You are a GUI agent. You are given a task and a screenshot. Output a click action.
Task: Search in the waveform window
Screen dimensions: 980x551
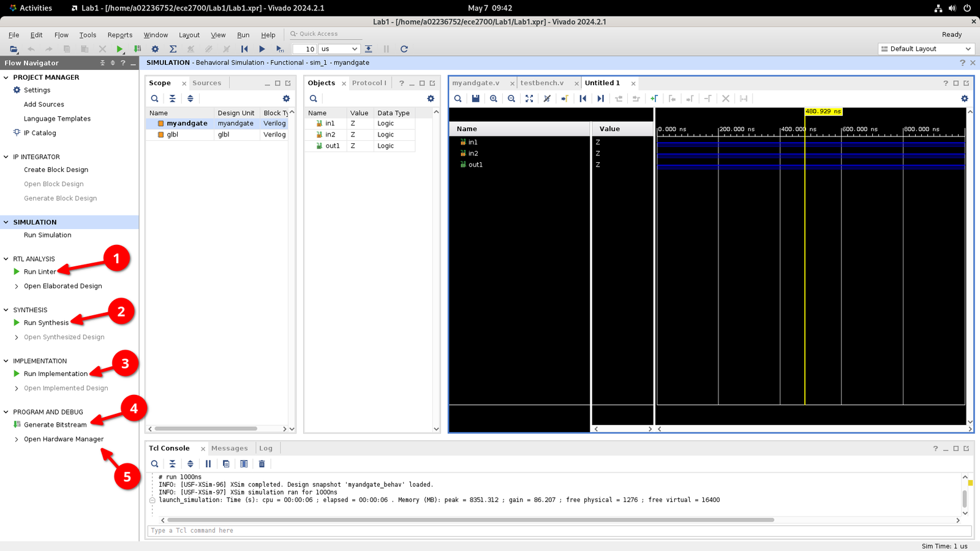[x=458, y=99]
